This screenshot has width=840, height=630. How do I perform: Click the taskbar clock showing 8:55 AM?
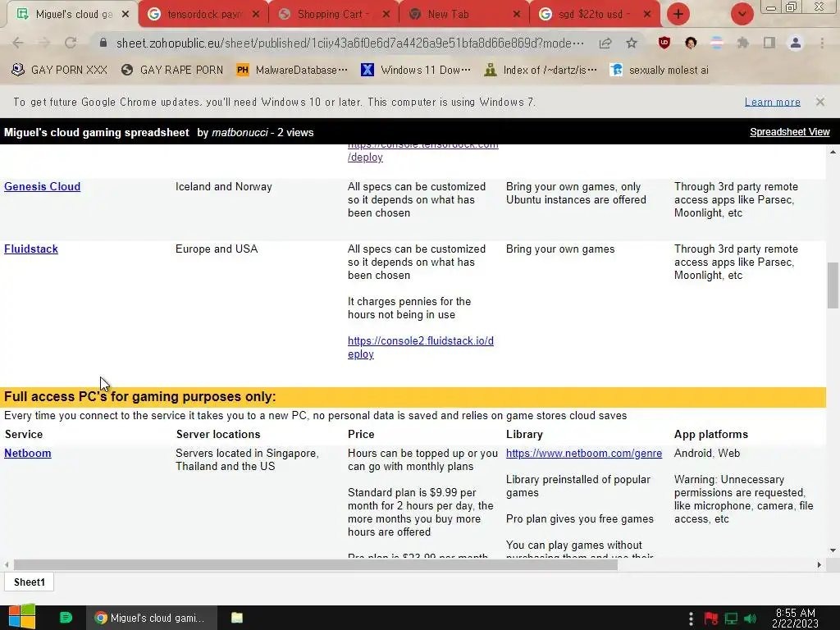(x=796, y=618)
